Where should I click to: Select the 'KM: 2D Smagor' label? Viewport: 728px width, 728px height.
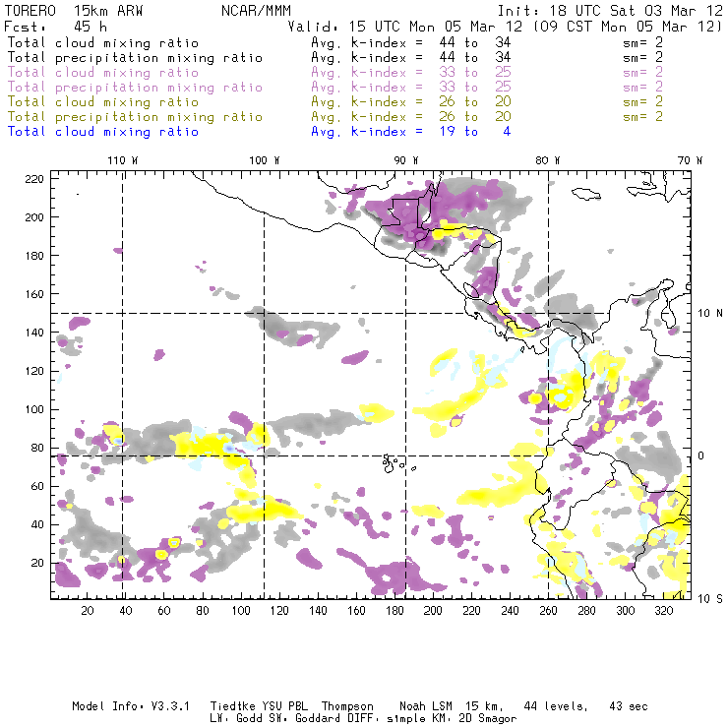pyautogui.click(x=473, y=719)
